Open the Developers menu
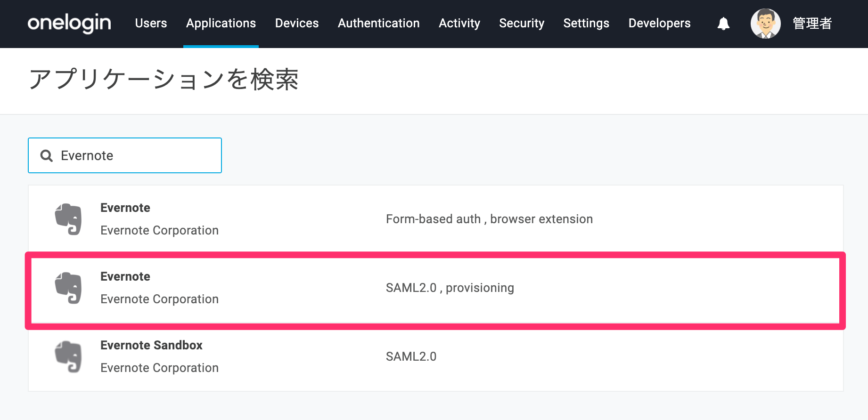The height and width of the screenshot is (420, 868). [659, 23]
